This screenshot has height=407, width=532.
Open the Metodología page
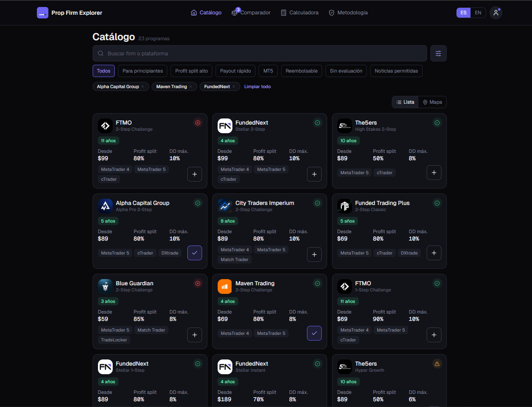(348, 13)
